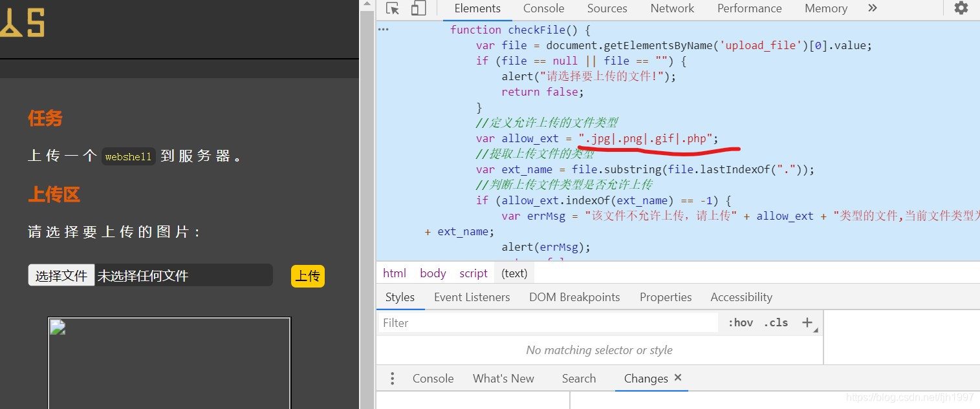Toggle the :hov element state panel
Image resolution: width=980 pixels, height=409 pixels.
741,322
